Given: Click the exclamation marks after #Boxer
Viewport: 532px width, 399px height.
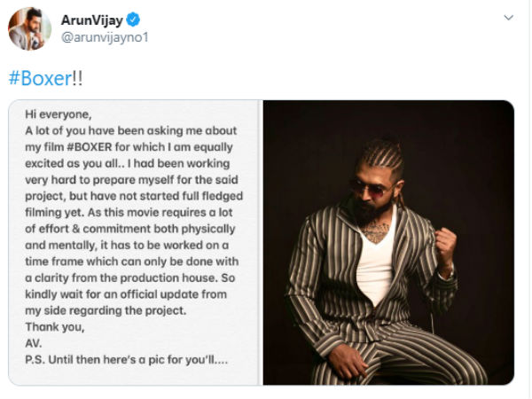Looking at the screenshot, I should 77,78.
